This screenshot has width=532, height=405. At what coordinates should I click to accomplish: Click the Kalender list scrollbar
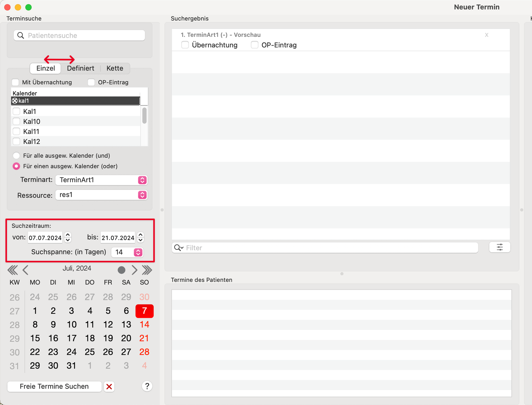click(x=145, y=116)
